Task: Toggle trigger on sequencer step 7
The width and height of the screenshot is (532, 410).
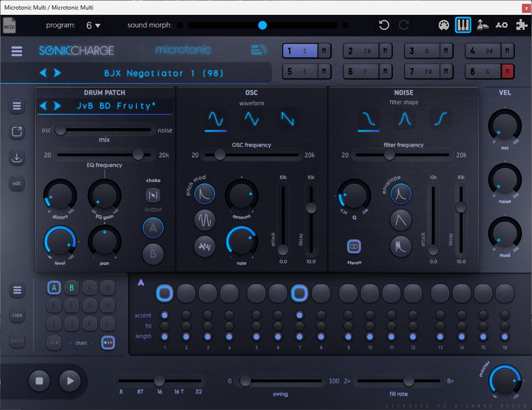Action: tap(299, 293)
